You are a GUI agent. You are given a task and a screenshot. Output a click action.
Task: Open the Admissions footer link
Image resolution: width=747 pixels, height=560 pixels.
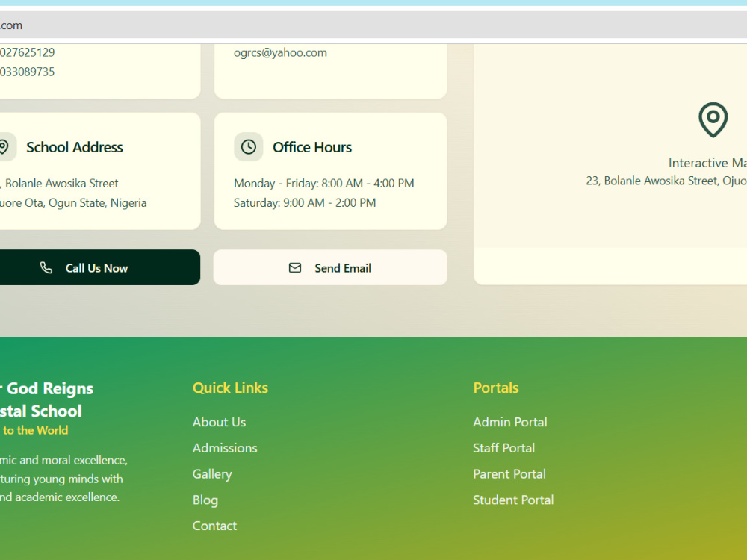pos(225,448)
